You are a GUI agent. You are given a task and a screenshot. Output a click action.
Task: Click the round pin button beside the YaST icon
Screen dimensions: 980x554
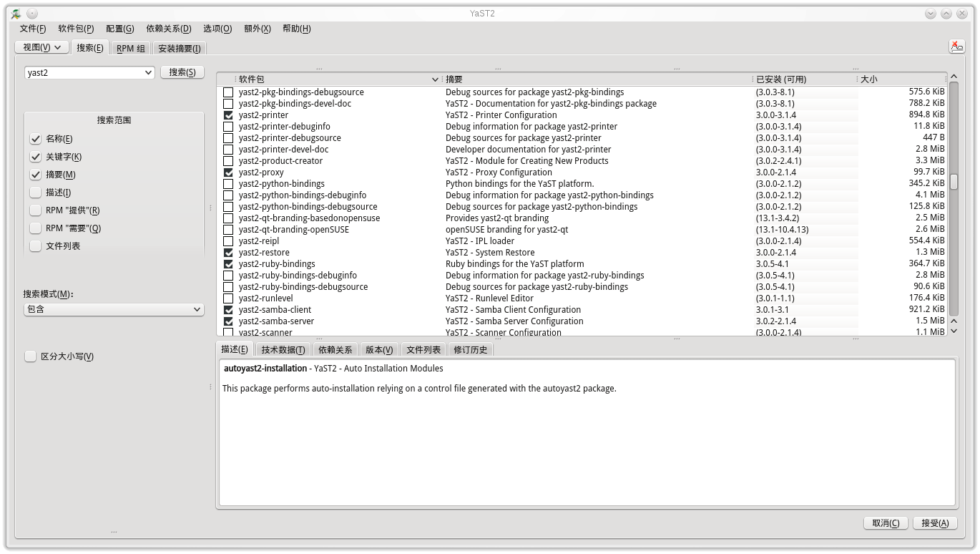click(x=33, y=14)
